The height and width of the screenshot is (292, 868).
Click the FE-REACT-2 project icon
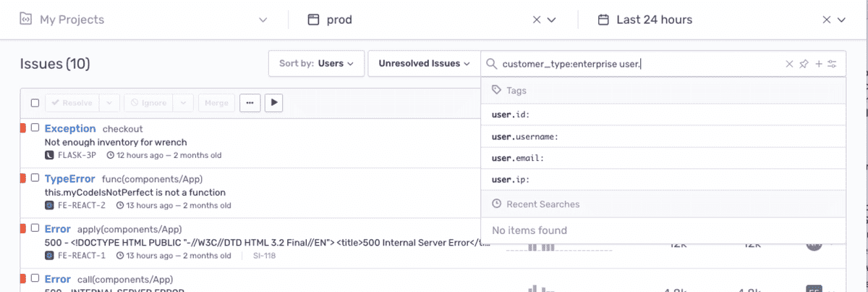[x=49, y=205]
